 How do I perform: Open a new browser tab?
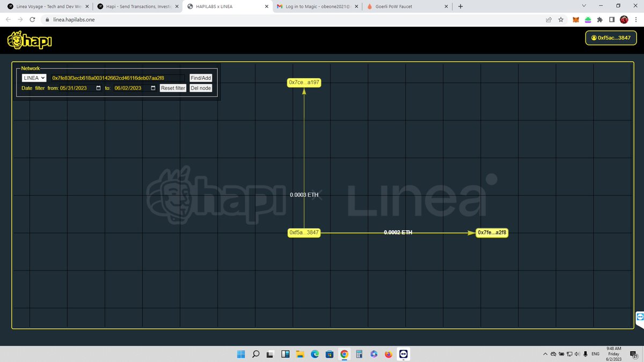460,6
